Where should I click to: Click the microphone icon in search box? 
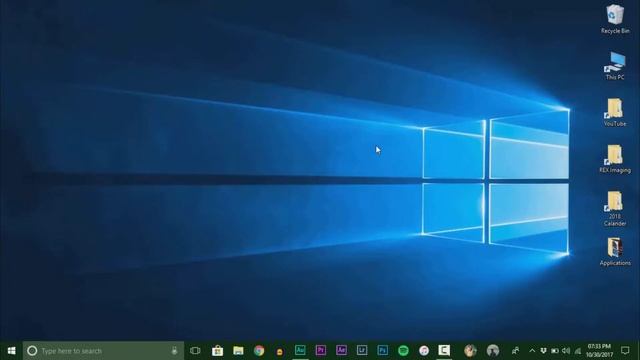coord(174,351)
